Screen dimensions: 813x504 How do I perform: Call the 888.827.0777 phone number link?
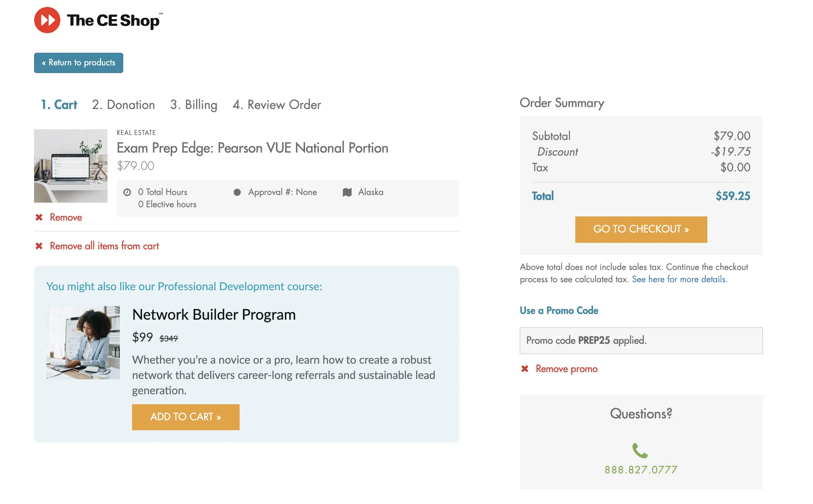pos(641,470)
